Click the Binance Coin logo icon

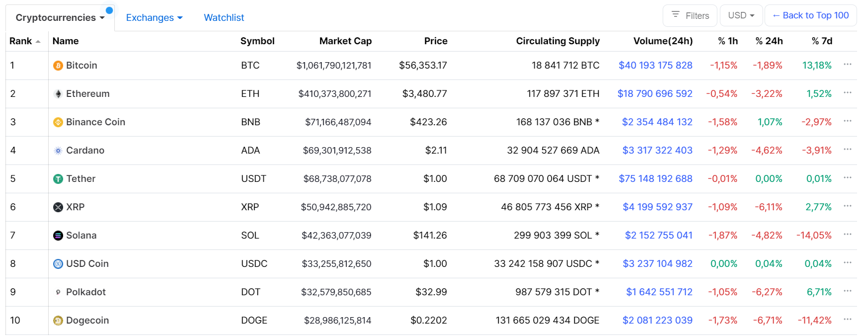point(58,122)
